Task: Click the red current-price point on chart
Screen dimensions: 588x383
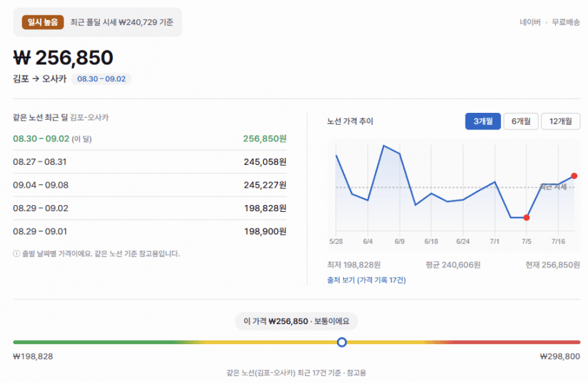Action: (574, 176)
